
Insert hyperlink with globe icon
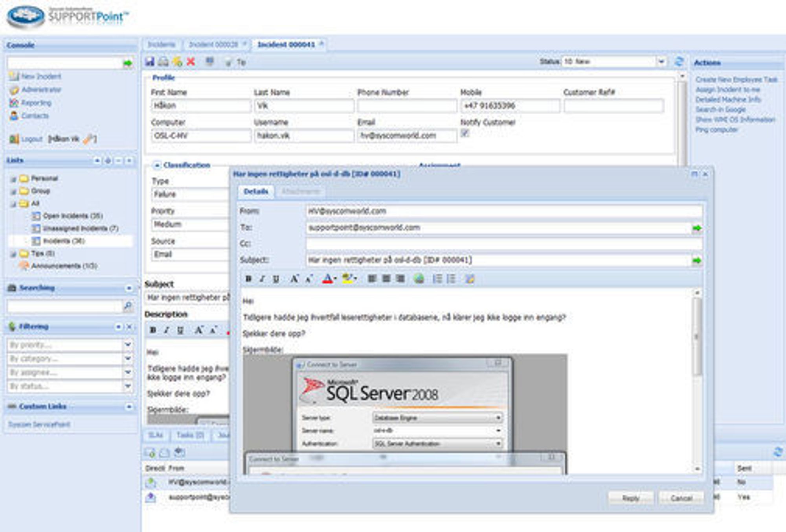tap(419, 279)
